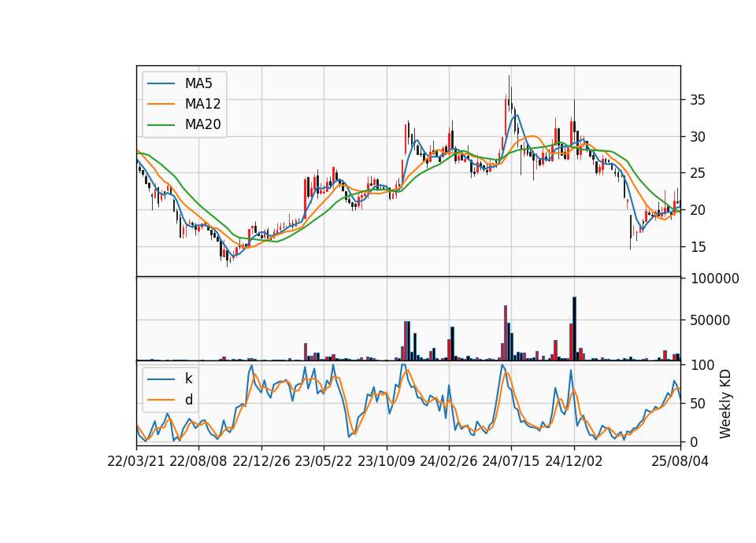The width and height of the screenshot is (756, 543).
Task: Click the orange MA12 legend line sample
Action: [x=161, y=104]
